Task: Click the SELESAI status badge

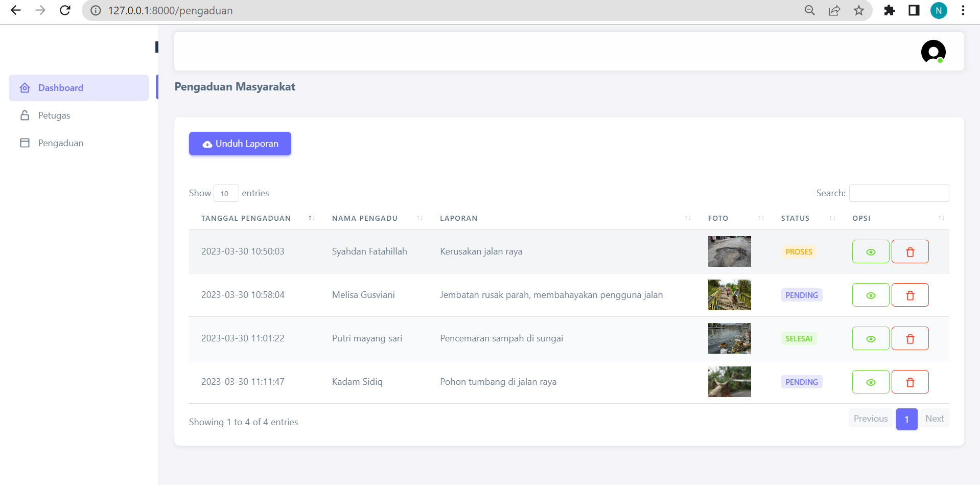Action: [x=799, y=339]
